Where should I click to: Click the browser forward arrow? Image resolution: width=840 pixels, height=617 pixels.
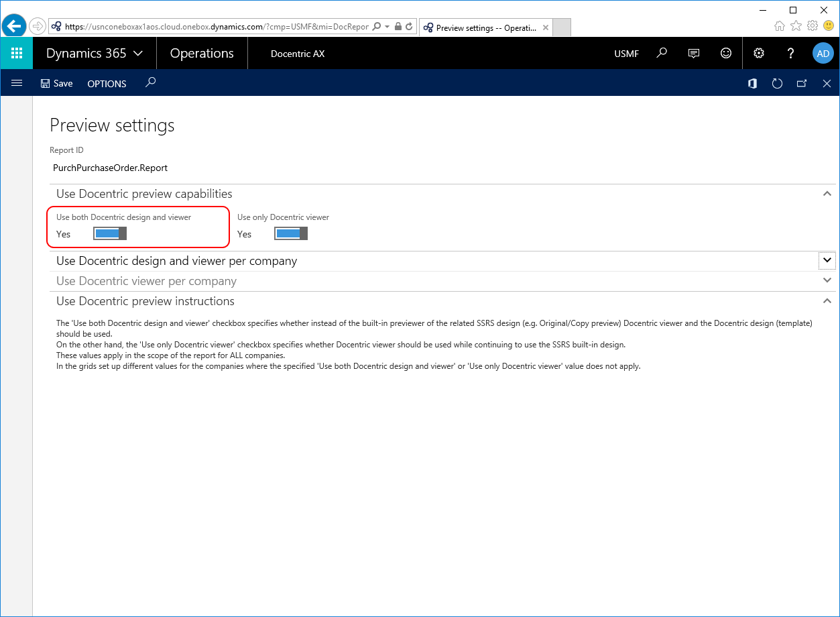[x=38, y=26]
